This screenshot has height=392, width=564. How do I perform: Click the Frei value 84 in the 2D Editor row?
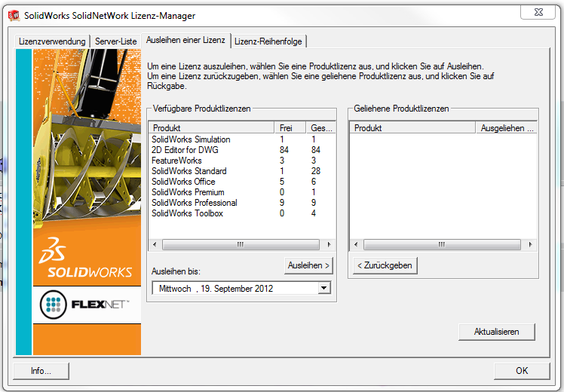[x=284, y=149]
